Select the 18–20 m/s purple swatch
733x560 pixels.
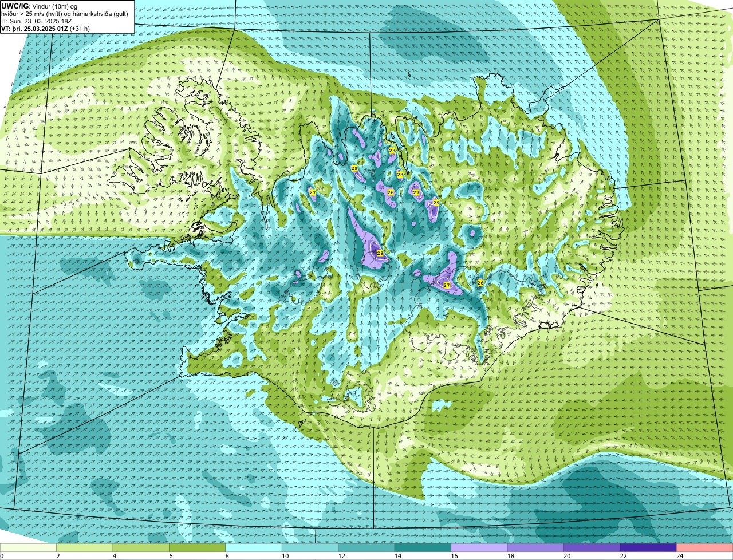click(x=536, y=547)
